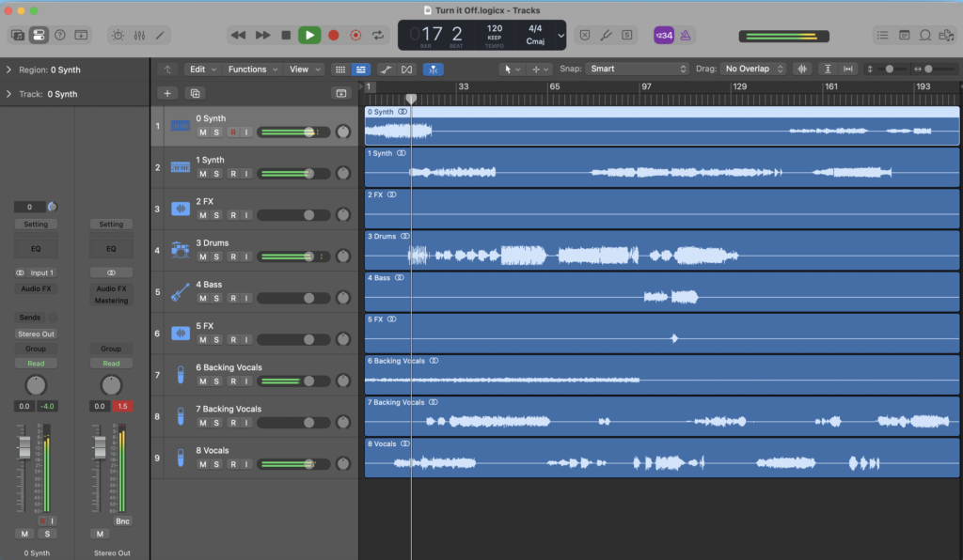Open the Quick Help question mark icon

(x=60, y=35)
